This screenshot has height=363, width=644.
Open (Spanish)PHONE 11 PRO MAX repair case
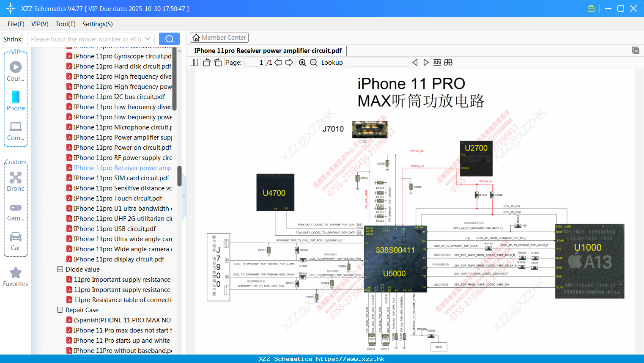[119, 320]
